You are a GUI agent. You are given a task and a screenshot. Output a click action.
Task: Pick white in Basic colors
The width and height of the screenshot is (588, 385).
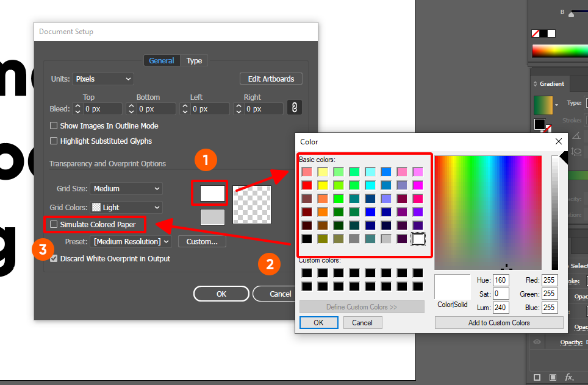pyautogui.click(x=418, y=239)
